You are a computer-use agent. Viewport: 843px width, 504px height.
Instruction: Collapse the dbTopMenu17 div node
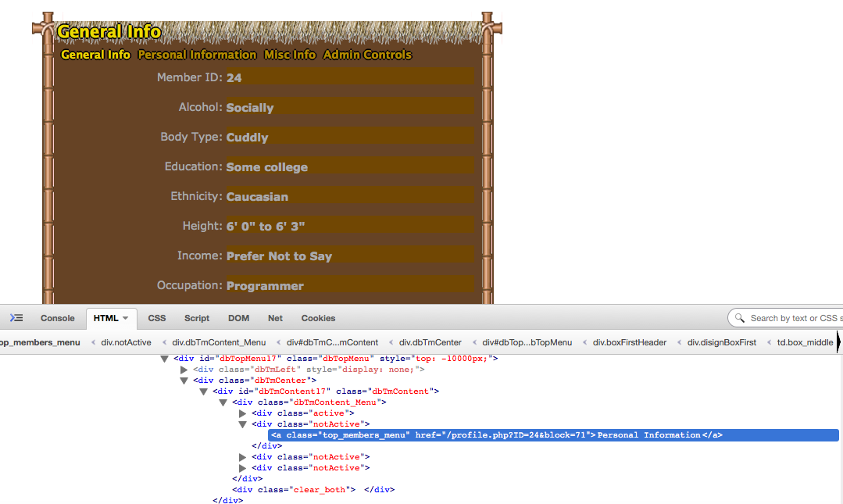tap(164, 359)
